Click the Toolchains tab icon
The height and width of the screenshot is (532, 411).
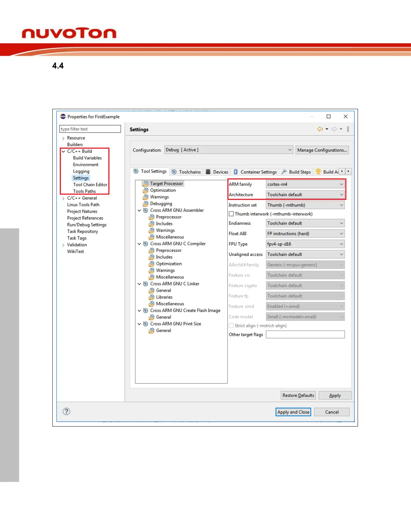[x=174, y=172]
